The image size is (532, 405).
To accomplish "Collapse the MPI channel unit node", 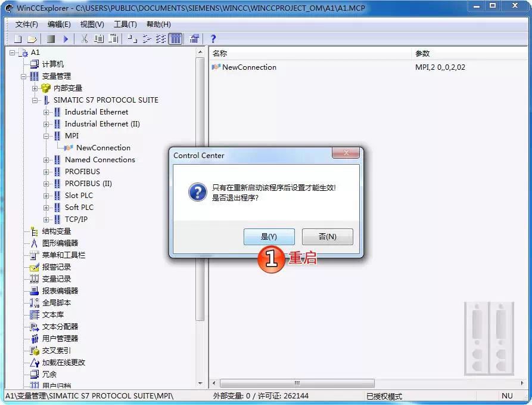I will (46, 136).
